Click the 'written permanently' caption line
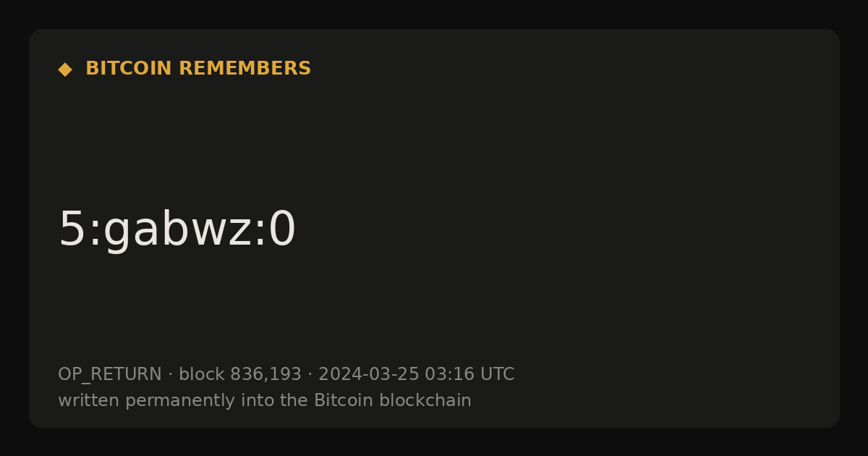This screenshot has height=456, width=868. (265, 400)
